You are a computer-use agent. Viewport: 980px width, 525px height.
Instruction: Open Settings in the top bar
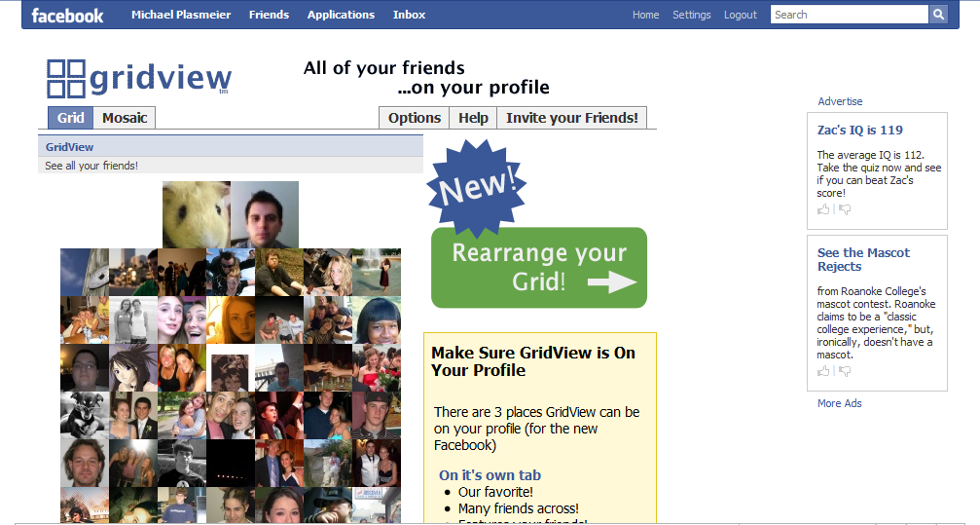pos(691,15)
